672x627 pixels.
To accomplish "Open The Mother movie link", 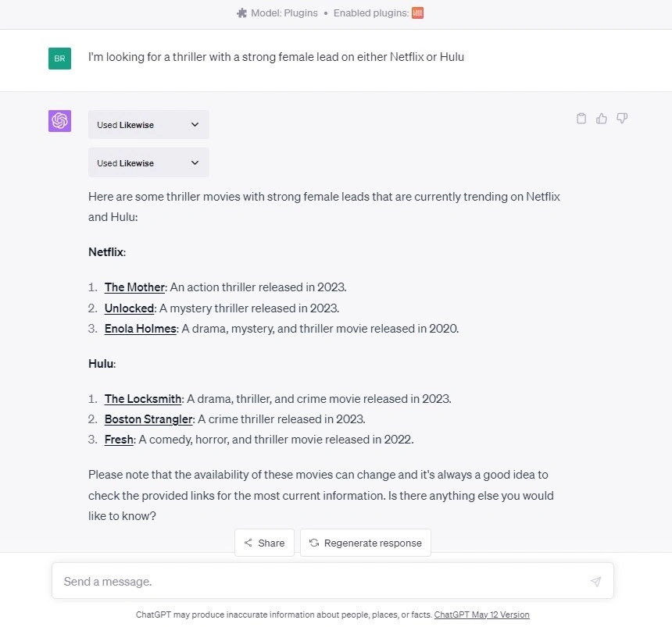I will pos(134,287).
